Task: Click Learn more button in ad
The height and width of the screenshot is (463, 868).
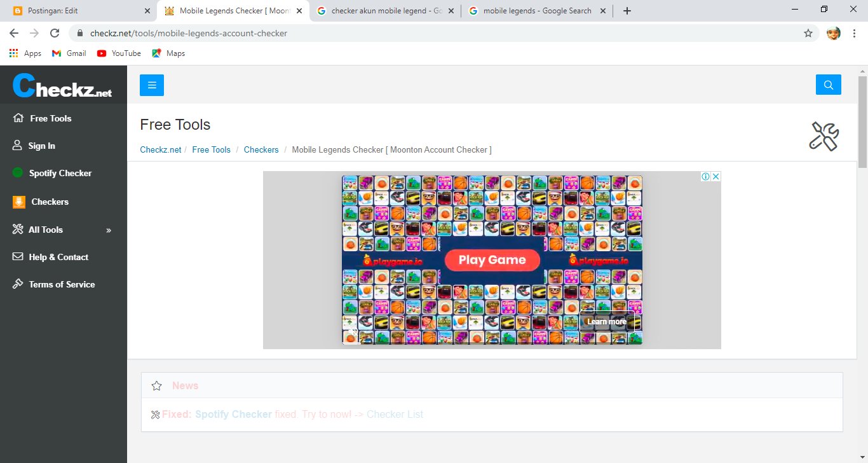Action: point(606,322)
